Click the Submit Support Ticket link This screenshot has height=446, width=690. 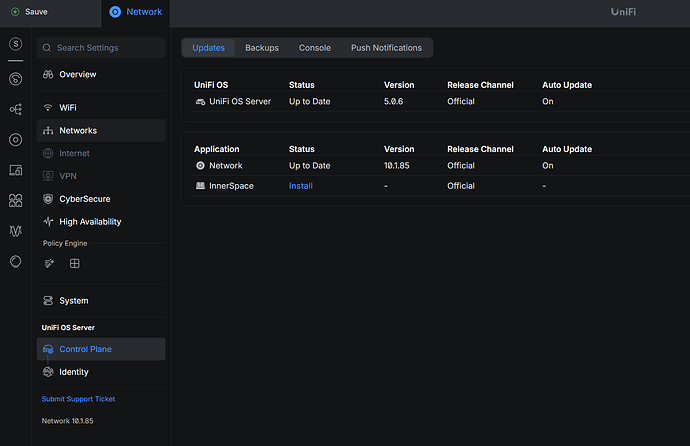pos(78,399)
